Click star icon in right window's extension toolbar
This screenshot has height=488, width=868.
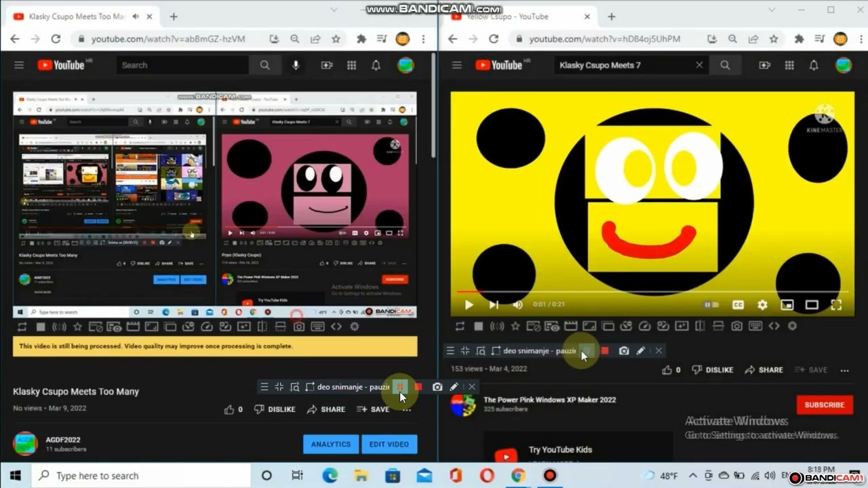click(x=515, y=326)
